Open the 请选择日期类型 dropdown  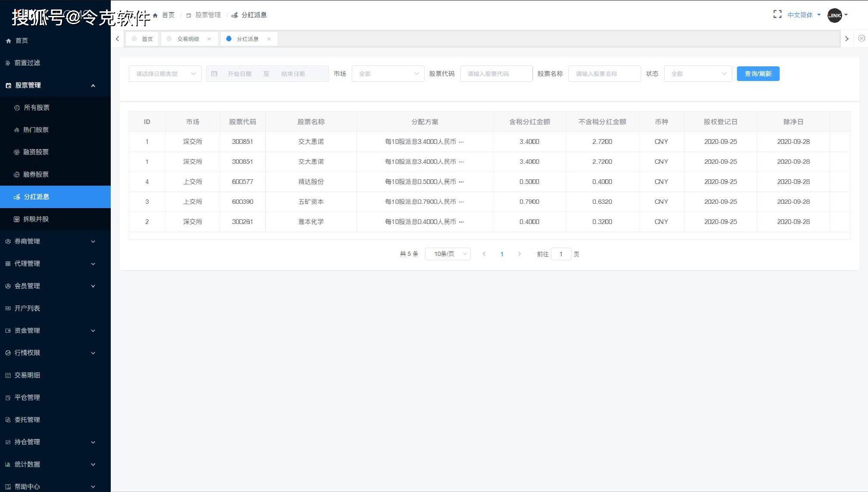pos(165,74)
